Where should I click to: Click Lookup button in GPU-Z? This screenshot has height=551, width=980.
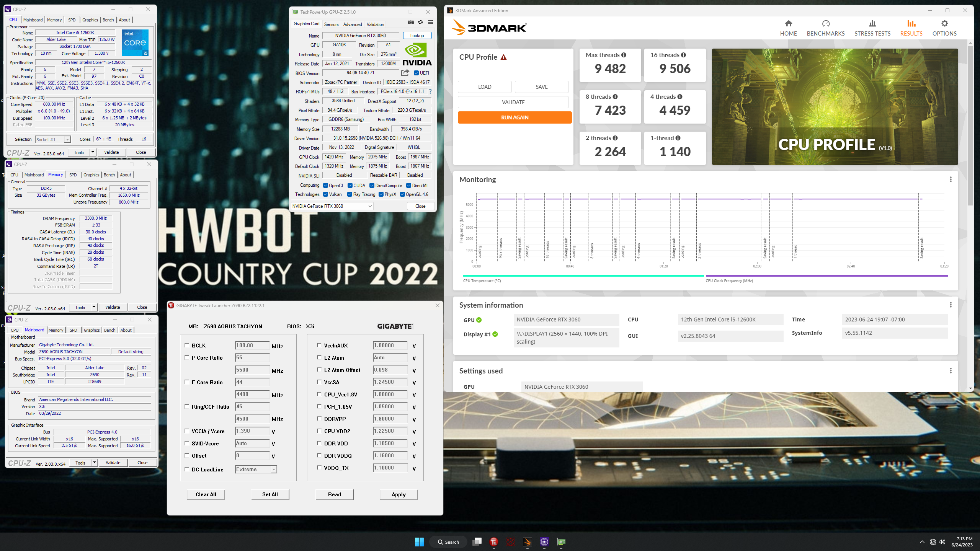[x=417, y=36]
